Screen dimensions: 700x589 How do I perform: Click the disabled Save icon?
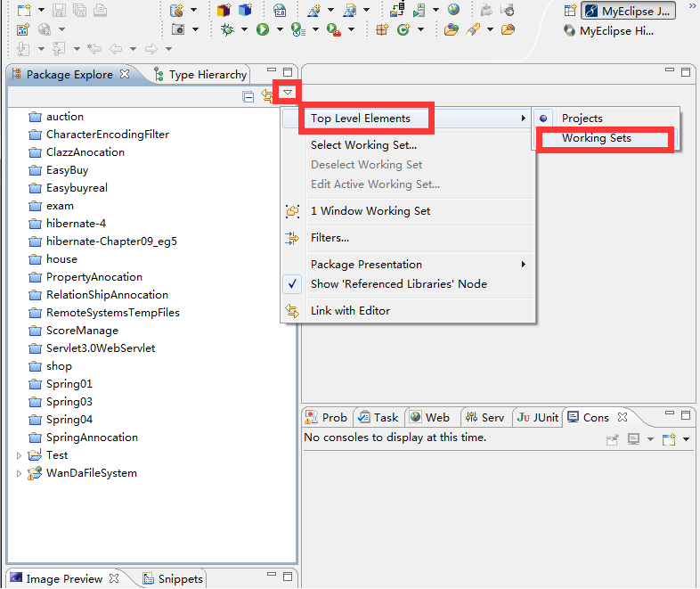click(x=59, y=10)
